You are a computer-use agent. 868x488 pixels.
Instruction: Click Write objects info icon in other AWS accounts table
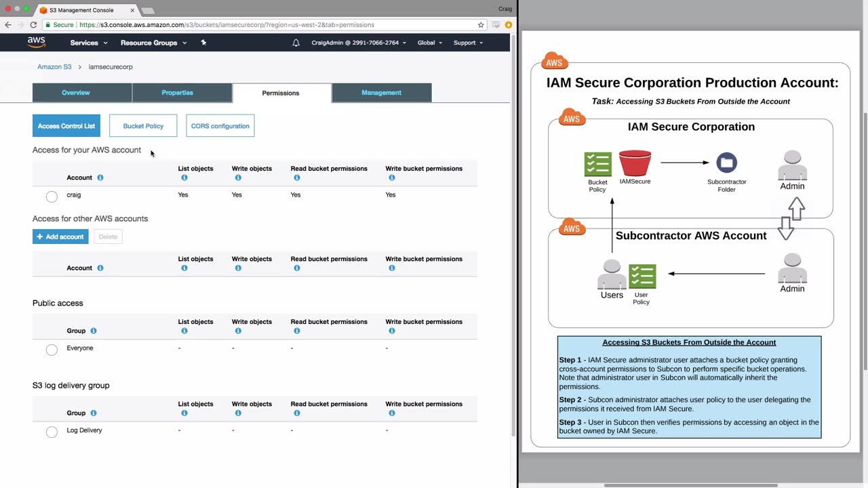coord(238,268)
